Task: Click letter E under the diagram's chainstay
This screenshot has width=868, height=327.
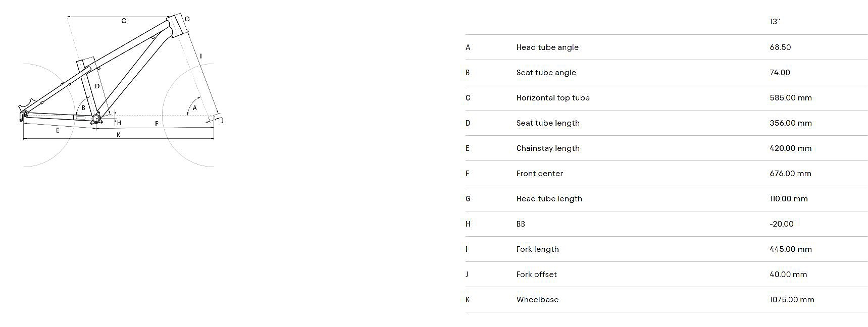Action: 58,130
